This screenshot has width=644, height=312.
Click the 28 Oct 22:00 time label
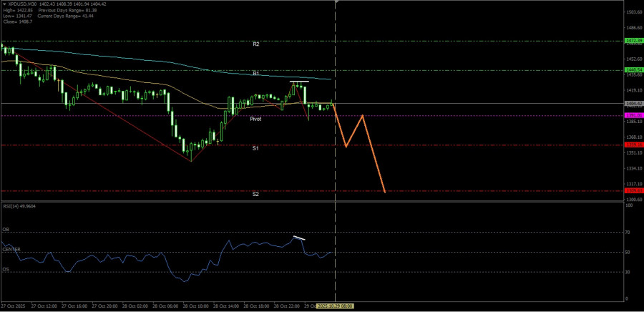(286, 306)
